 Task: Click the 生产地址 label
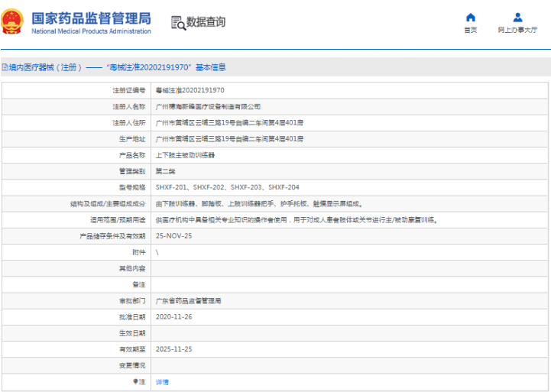pos(132,139)
